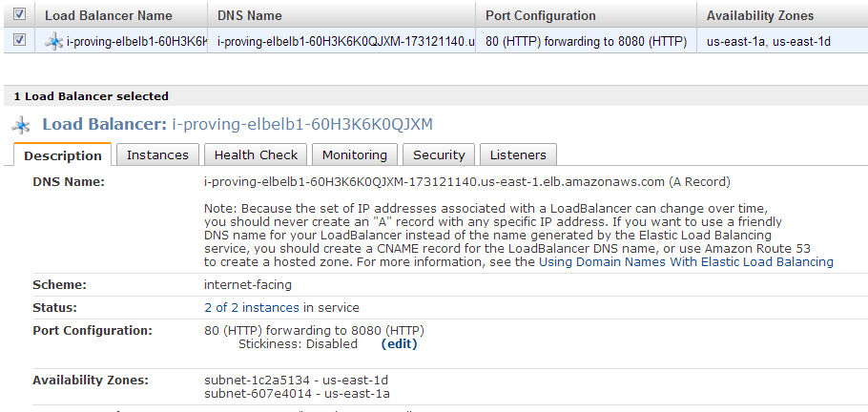Open the Monitoring tab
The height and width of the screenshot is (412, 868).
(x=354, y=155)
